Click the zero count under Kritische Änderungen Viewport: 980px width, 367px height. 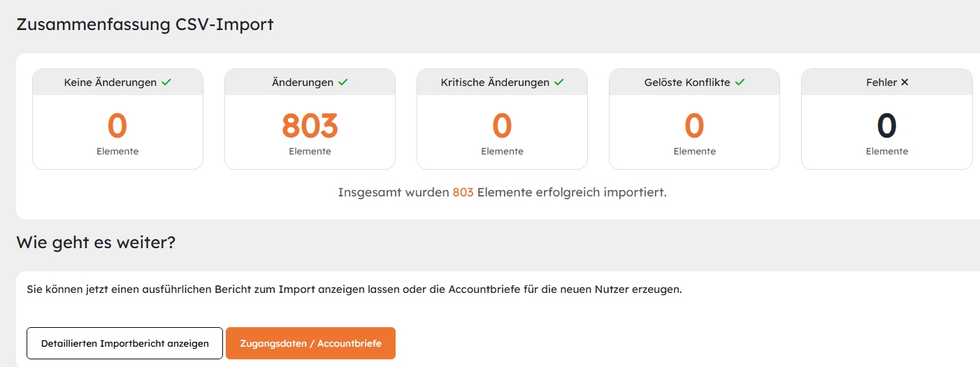coord(502,126)
